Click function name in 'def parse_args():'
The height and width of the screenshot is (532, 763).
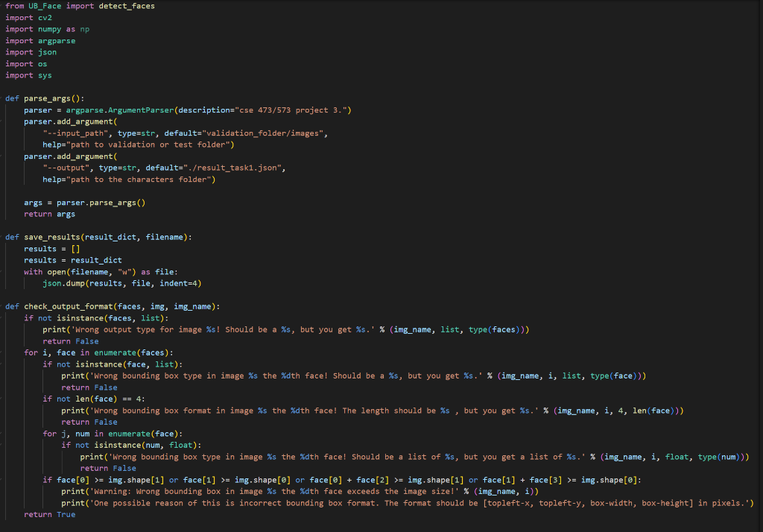(x=47, y=98)
